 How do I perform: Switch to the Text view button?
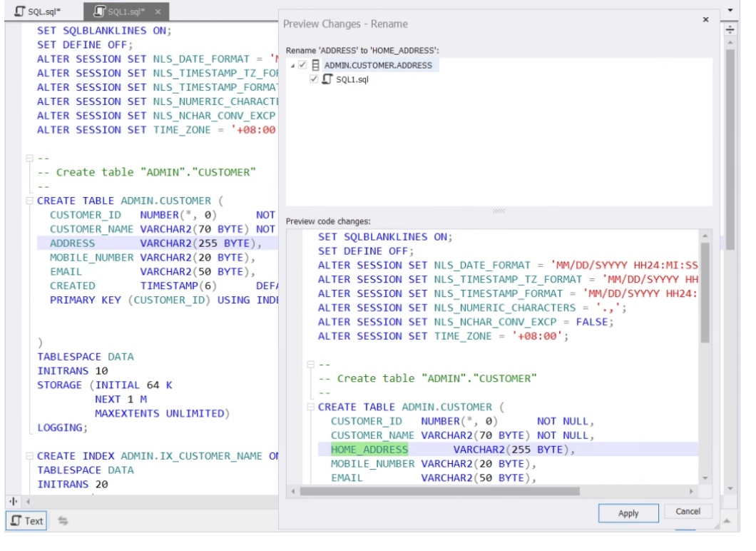[x=26, y=520]
